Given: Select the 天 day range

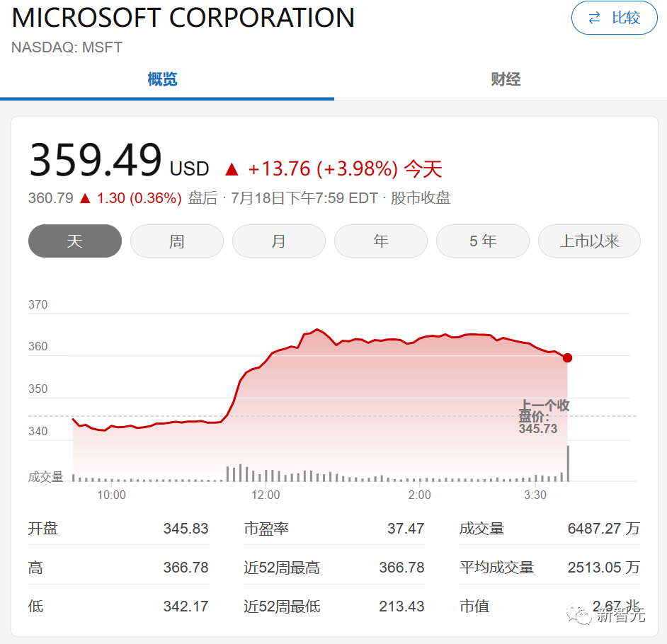Looking at the screenshot, I should point(75,241).
